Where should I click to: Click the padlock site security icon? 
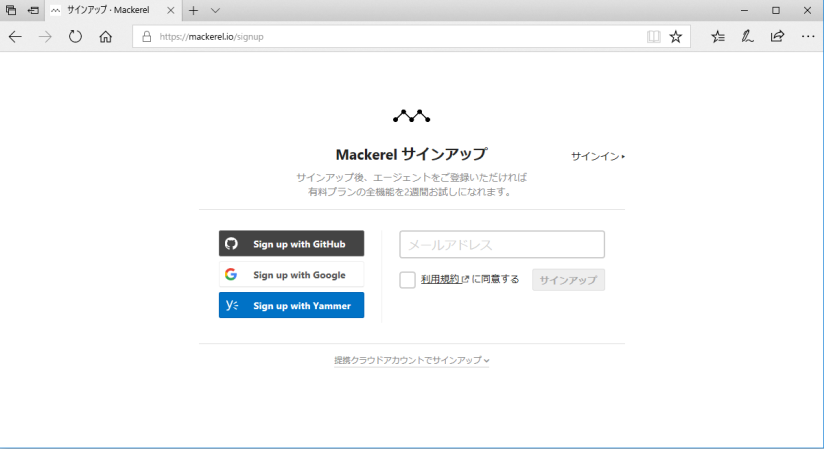click(147, 37)
